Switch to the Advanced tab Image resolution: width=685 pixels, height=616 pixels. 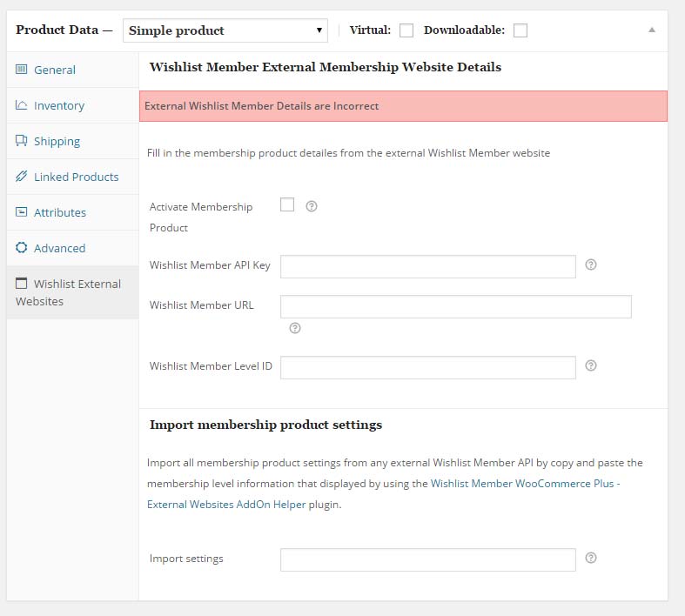(72, 248)
